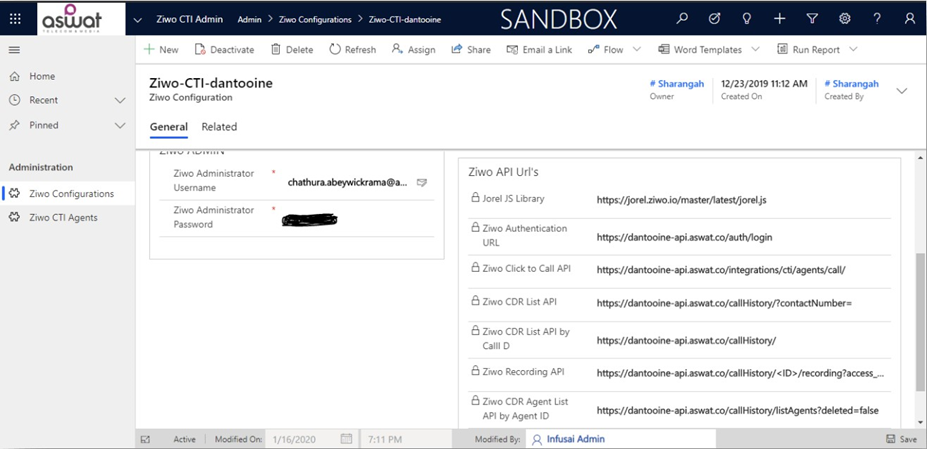Screen dimensions: 927x449
Task: Click Admin in the breadcrumb
Action: coord(249,20)
